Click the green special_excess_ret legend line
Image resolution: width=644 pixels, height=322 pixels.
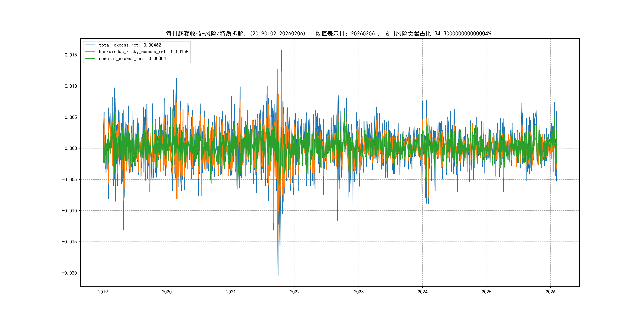coord(90,58)
